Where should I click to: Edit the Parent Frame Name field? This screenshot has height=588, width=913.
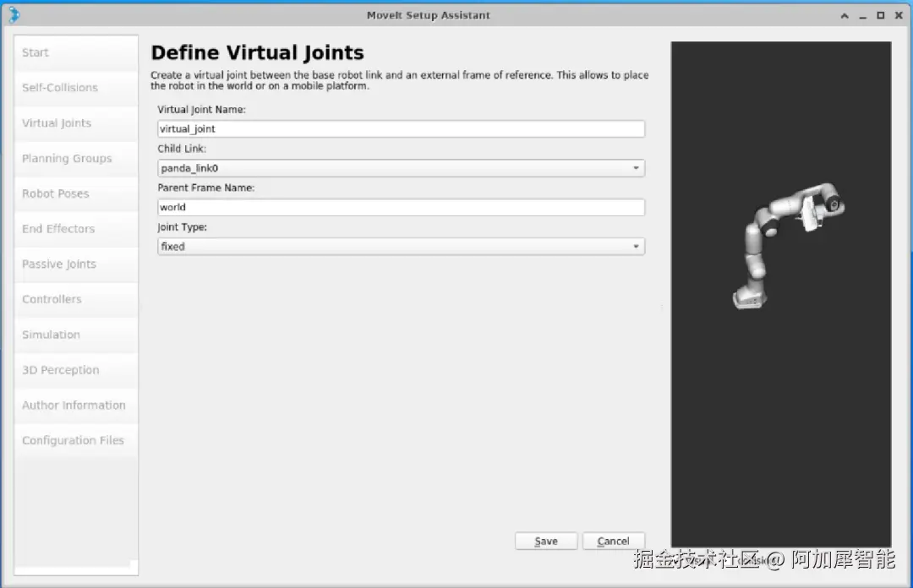[401, 207]
